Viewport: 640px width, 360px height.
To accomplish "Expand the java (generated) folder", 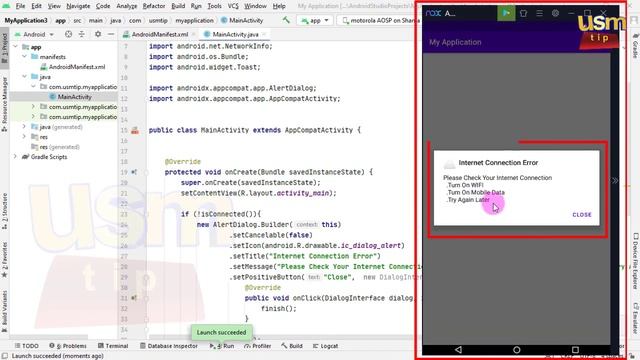I will click(24, 127).
